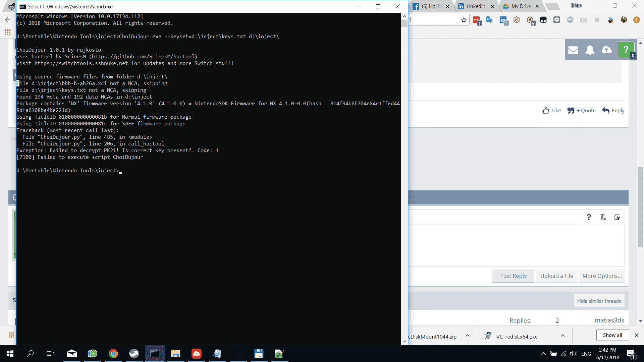Expand options for the VC_redist.x64.exe download

pyautogui.click(x=563, y=336)
